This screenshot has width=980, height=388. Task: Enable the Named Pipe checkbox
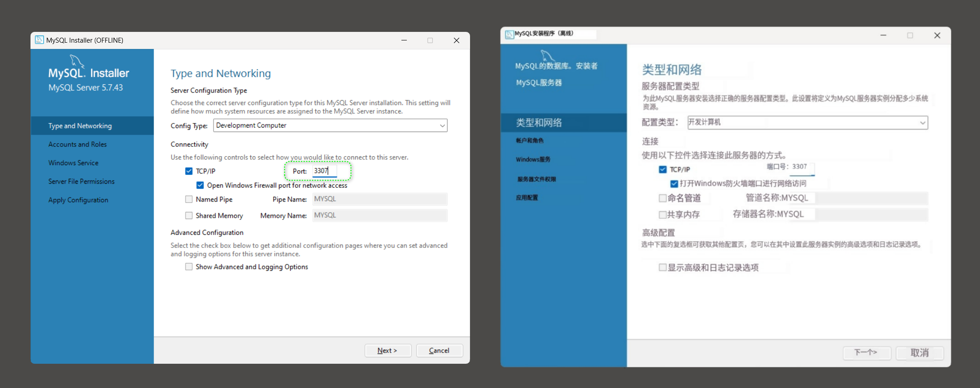pos(189,199)
